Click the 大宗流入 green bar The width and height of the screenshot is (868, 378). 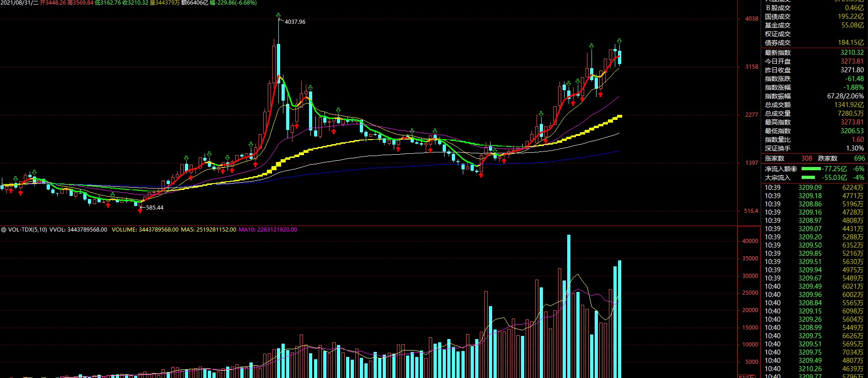click(808, 178)
